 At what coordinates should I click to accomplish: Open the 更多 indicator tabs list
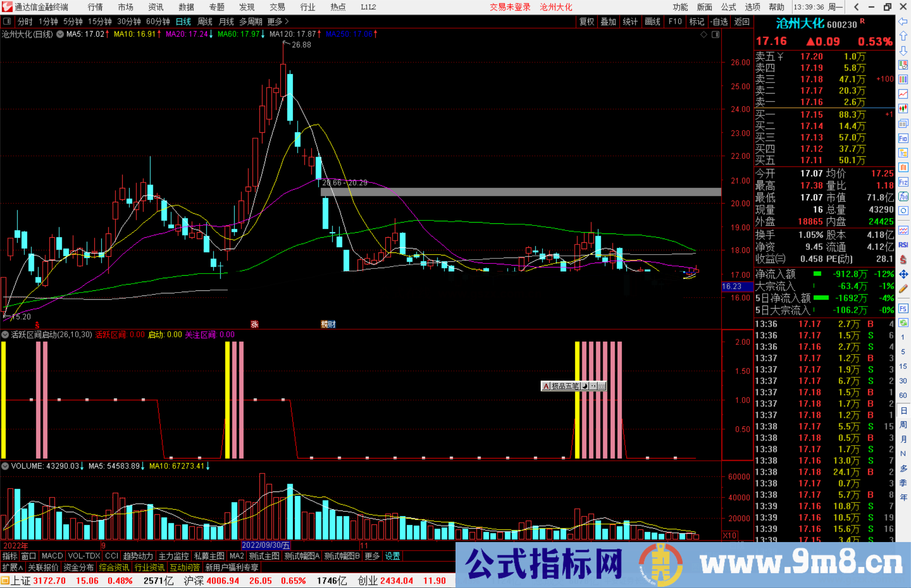(372, 556)
